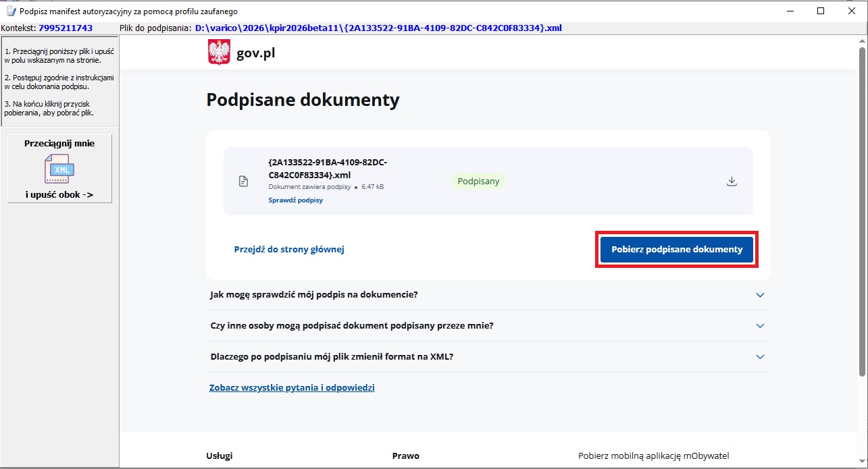868x469 pixels.
Task: Click the gov.pl eagle emblem logo
Action: pos(219,53)
